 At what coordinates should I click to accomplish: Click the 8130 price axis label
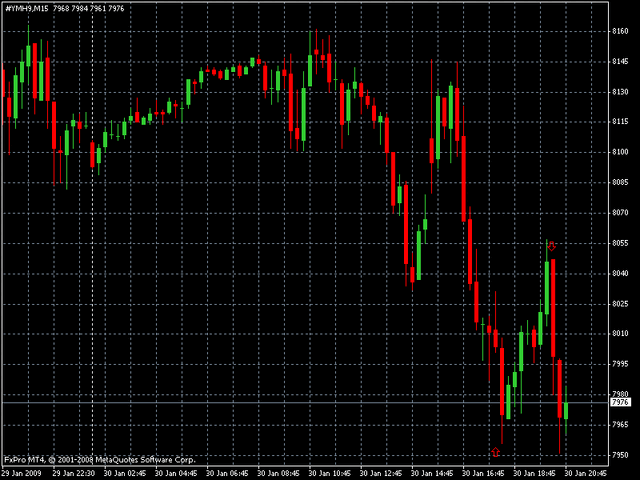pyautogui.click(x=620, y=92)
